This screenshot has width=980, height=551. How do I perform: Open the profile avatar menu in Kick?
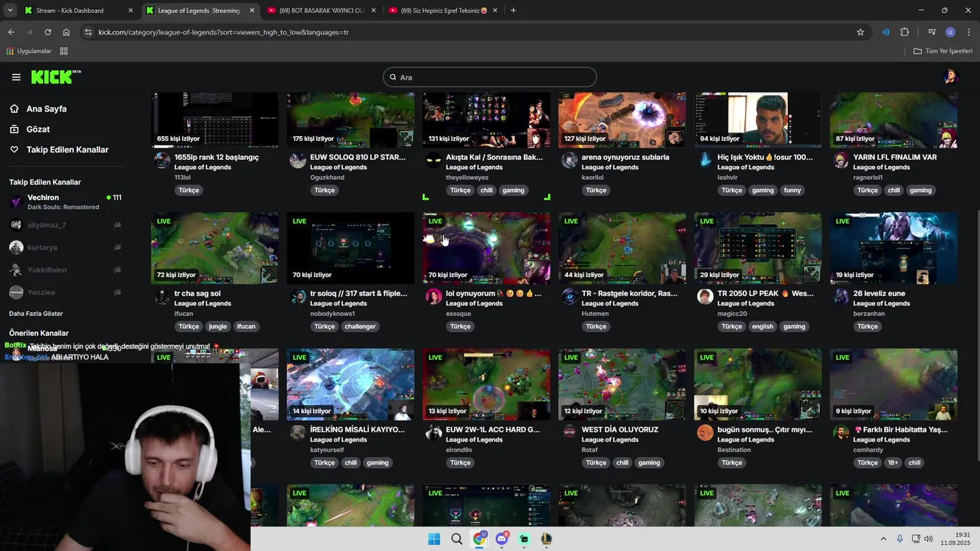coord(950,77)
